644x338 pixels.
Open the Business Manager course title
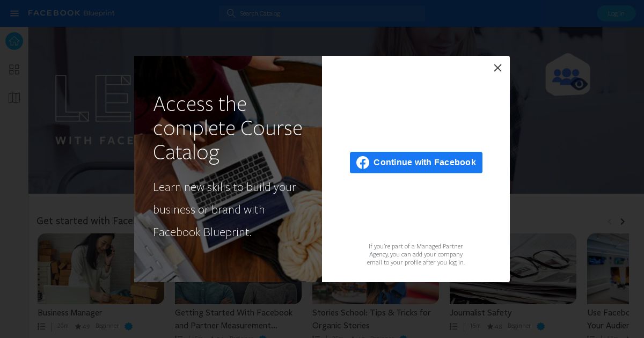(x=70, y=313)
